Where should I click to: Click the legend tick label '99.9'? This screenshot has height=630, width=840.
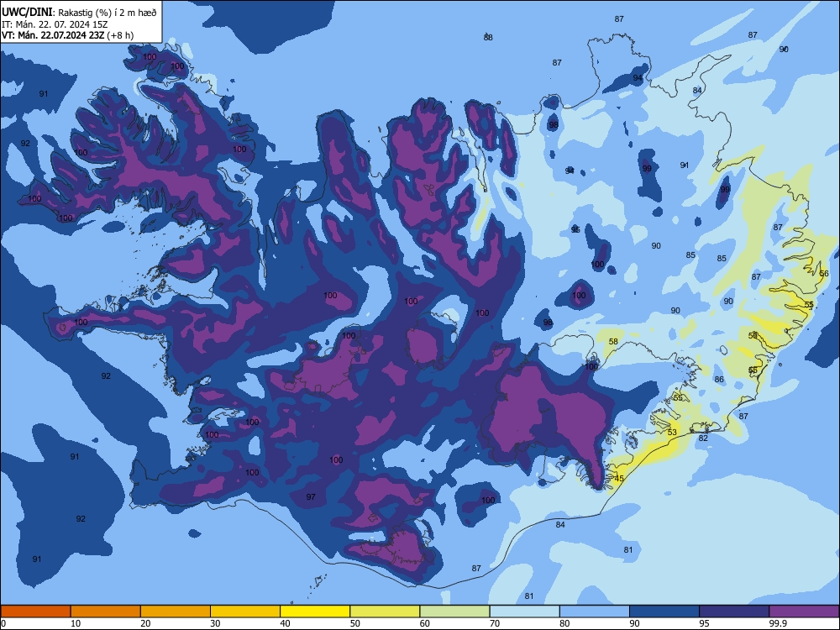(778, 623)
